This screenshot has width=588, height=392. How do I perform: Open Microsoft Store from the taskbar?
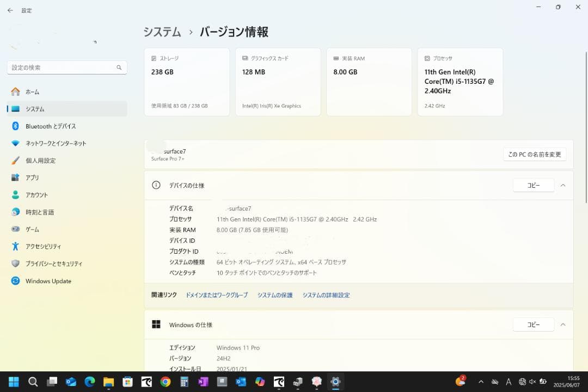(127, 382)
